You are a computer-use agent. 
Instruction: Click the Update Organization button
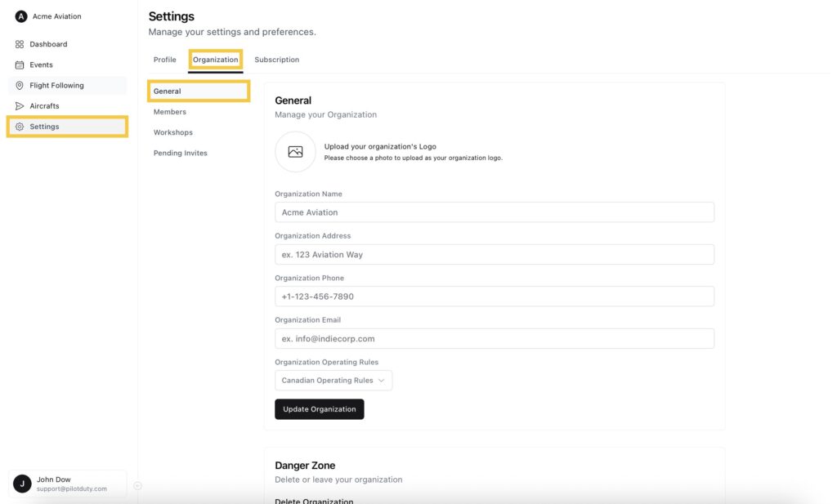click(x=320, y=408)
